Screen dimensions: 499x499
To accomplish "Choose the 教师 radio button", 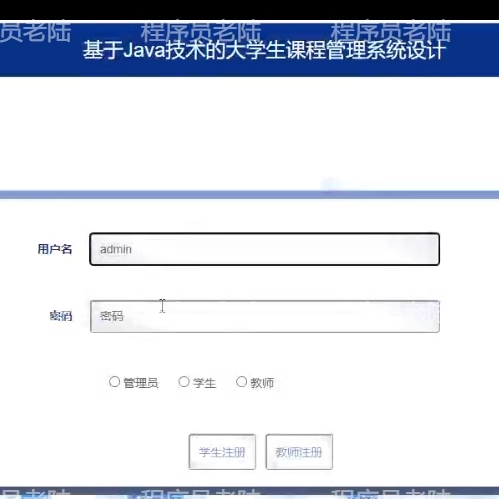I will click(x=241, y=381).
